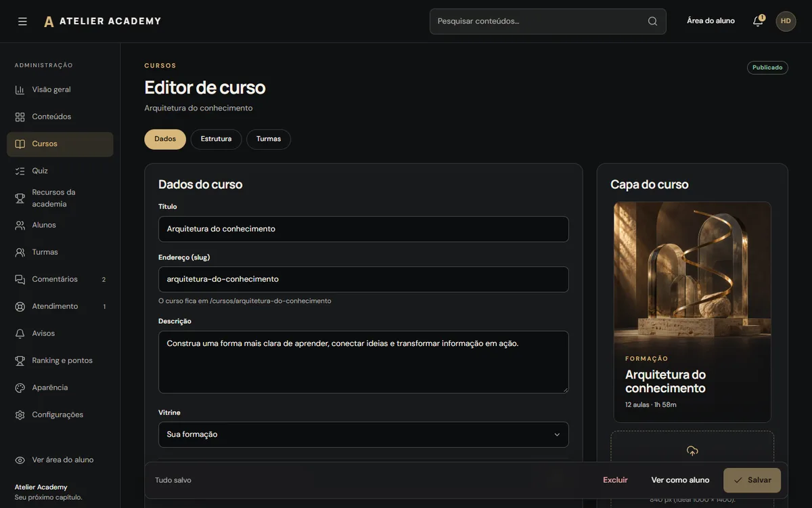The image size is (812, 508).
Task: Click the Pesquisar conteúdos search field
Action: tap(548, 21)
